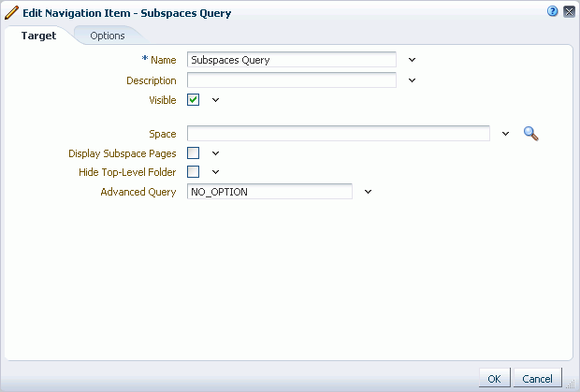The width and height of the screenshot is (580, 392).
Task: Uncheck the Visible checkbox
Action: pos(193,99)
